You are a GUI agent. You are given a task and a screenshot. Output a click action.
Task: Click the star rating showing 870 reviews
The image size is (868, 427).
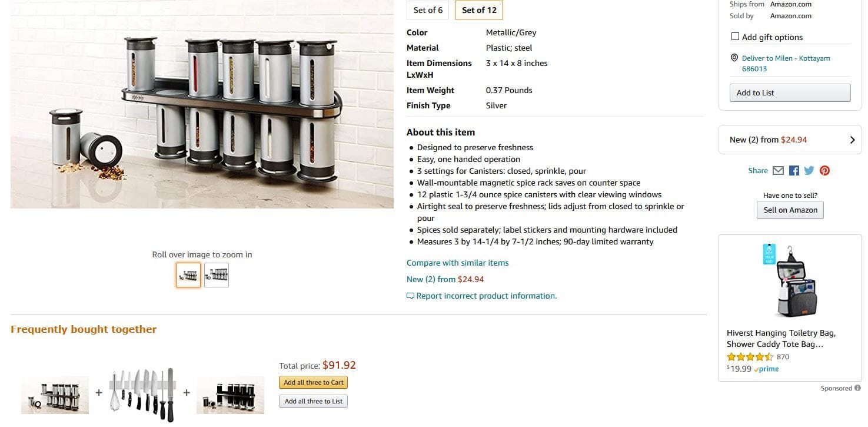click(x=751, y=356)
